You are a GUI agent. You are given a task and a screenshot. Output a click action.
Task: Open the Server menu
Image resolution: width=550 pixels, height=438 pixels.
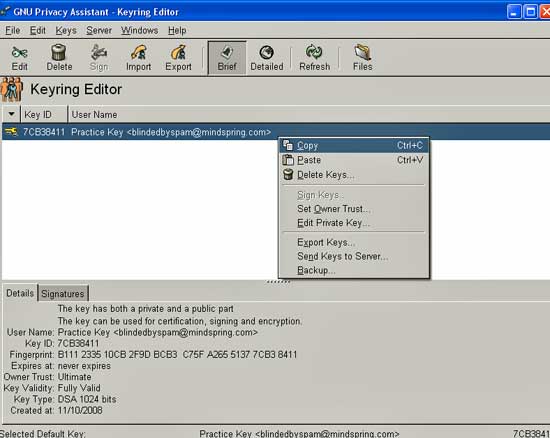click(99, 31)
